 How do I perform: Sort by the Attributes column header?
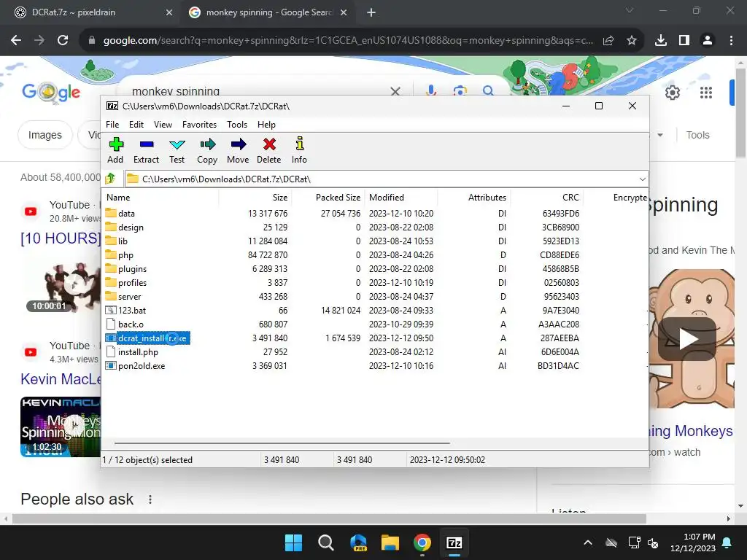click(474, 197)
